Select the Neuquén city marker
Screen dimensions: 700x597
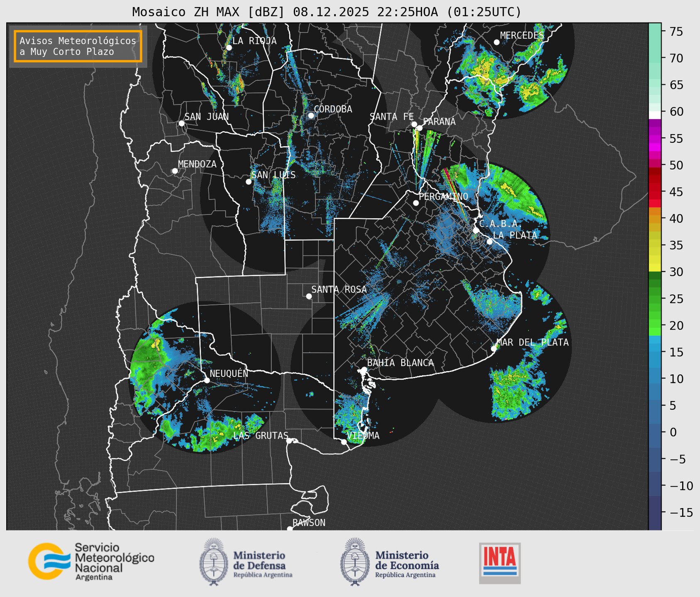[207, 380]
